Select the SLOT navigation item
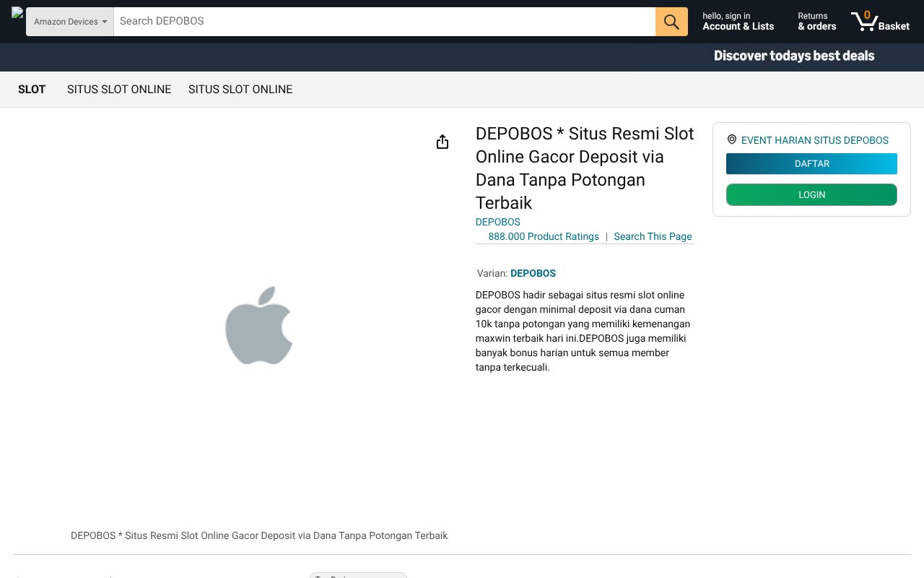 pos(32,90)
